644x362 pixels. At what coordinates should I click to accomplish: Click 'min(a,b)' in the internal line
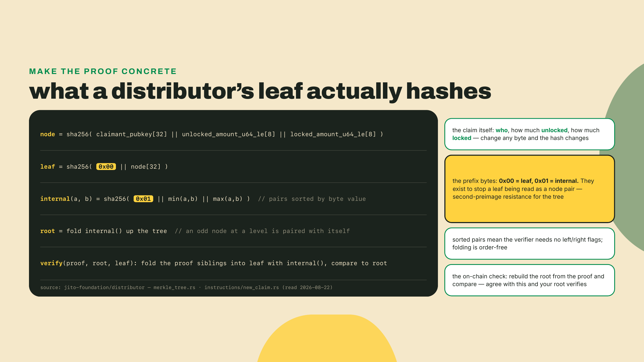point(183,199)
